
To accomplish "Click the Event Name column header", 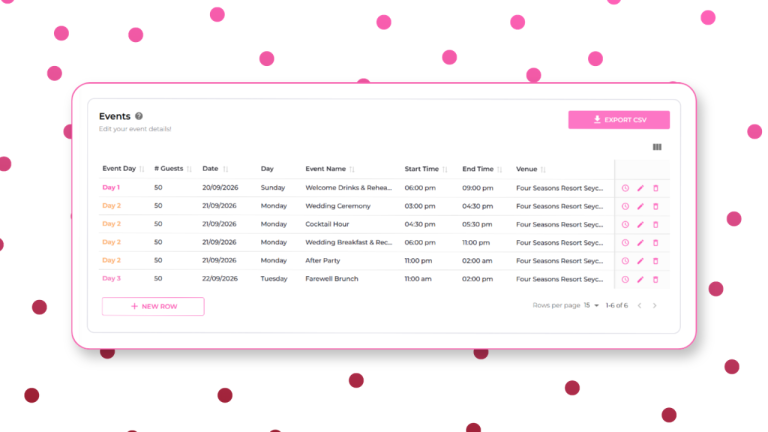I will 326,168.
